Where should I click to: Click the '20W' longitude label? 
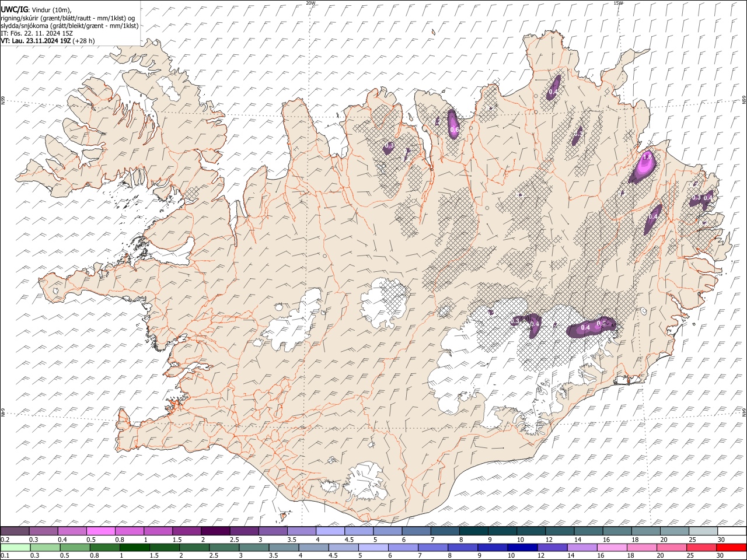pyautogui.click(x=310, y=3)
